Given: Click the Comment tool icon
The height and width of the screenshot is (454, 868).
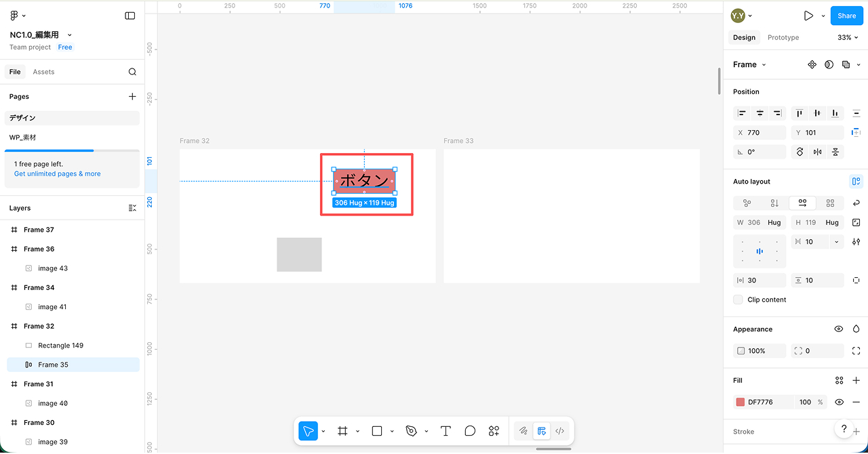Looking at the screenshot, I should point(470,431).
